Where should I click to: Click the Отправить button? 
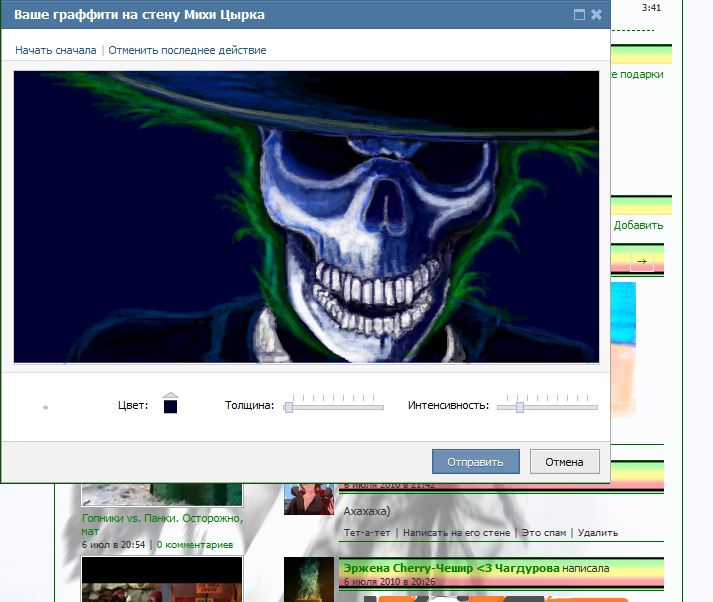pyautogui.click(x=475, y=461)
